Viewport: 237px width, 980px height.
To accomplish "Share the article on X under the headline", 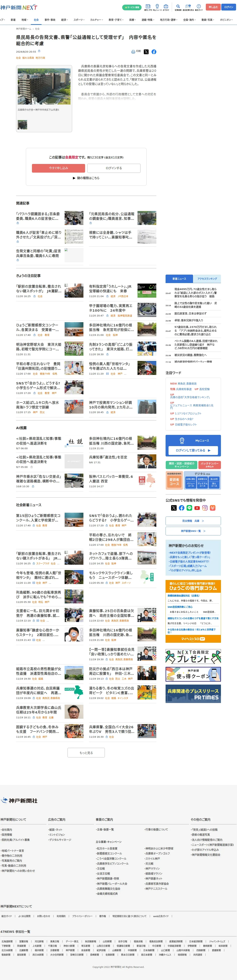I will [146, 52].
